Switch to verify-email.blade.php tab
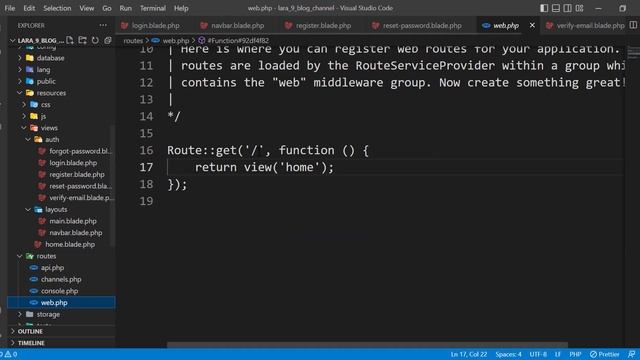This screenshot has height=360, width=640. 585,25
